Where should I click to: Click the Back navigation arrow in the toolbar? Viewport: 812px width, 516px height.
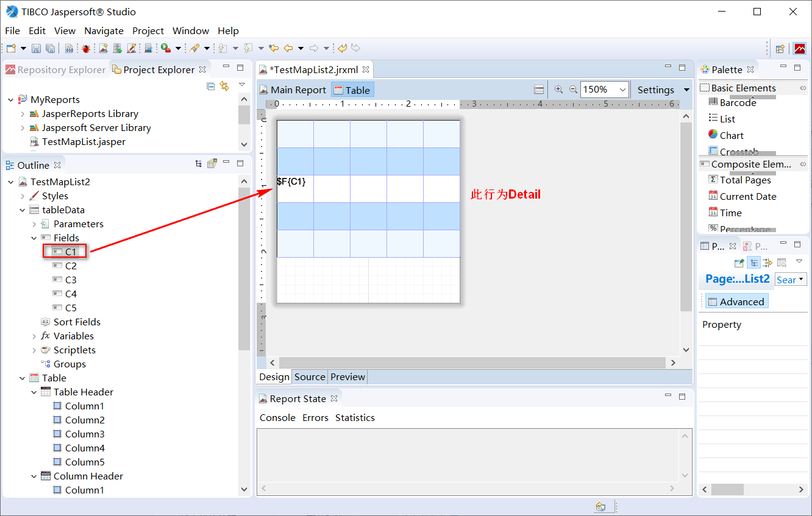tap(288, 48)
